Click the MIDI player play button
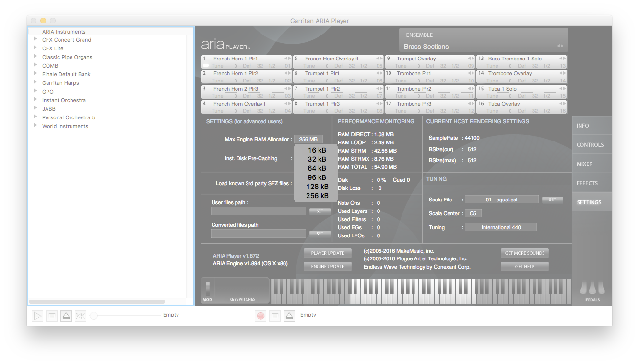639x364 pixels. coord(37,316)
